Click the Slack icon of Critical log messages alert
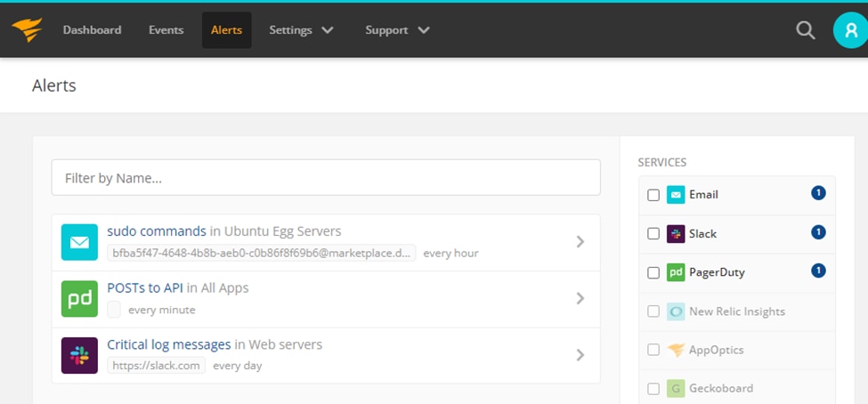Image resolution: width=868 pixels, height=404 pixels. (x=80, y=355)
